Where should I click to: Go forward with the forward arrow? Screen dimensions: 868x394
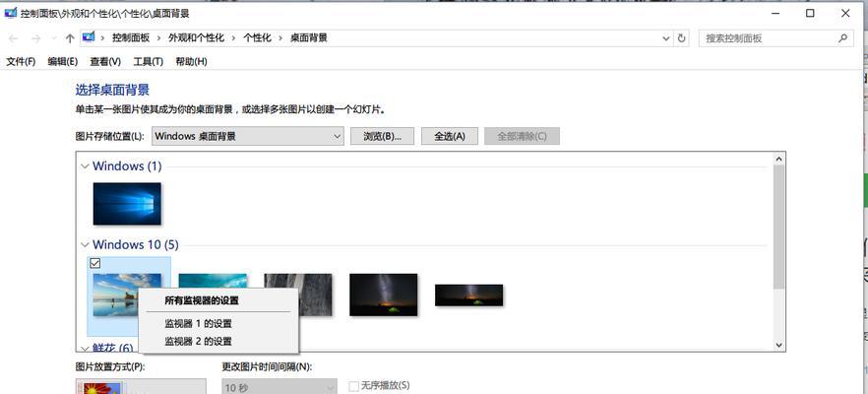tap(36, 38)
